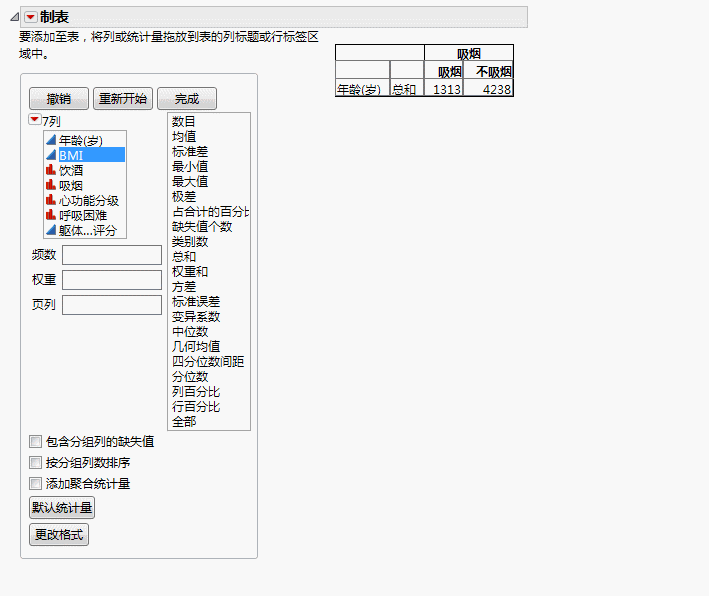Select the 呼吸困难 column
709x596 pixels.
85,215
